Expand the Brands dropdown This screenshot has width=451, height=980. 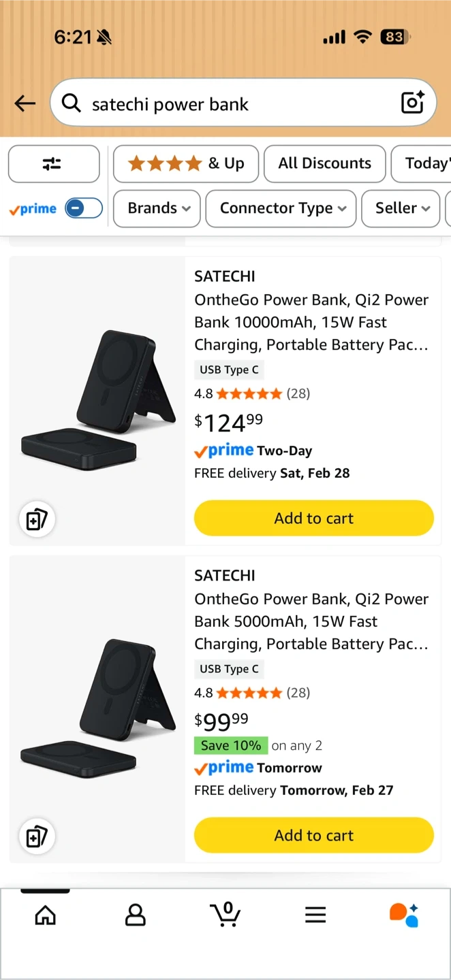[x=156, y=208]
